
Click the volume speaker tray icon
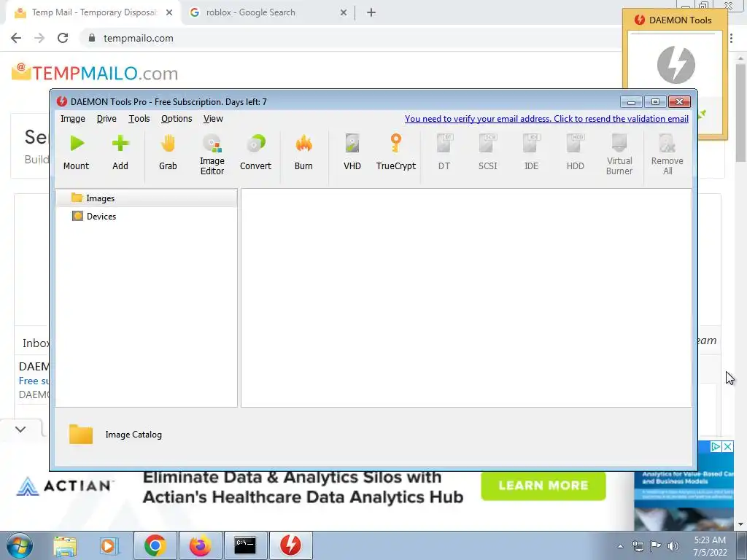click(673, 546)
